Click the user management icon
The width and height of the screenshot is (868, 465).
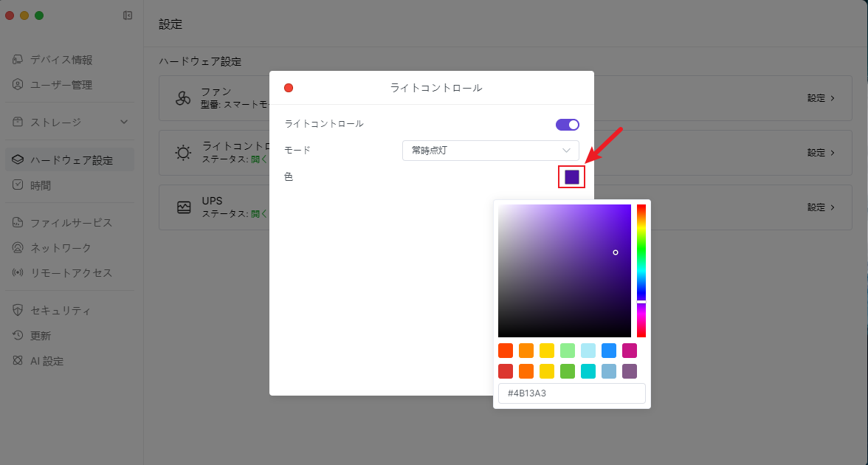18,85
